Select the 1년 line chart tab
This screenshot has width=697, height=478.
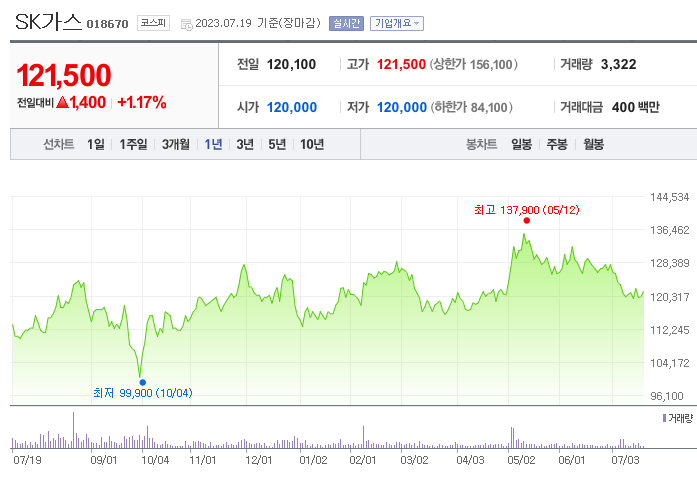pos(213,144)
